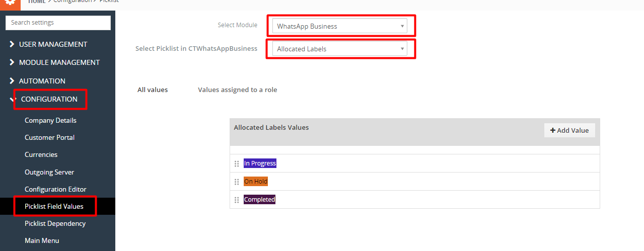The height and width of the screenshot is (251, 644).
Task: Click the drag handle beside On Hold
Action: [237, 182]
